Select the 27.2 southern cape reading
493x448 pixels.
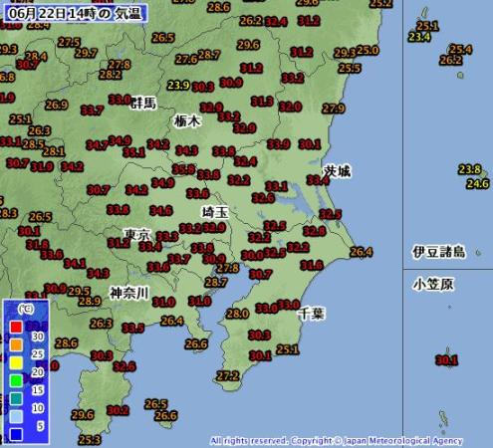click(x=227, y=376)
